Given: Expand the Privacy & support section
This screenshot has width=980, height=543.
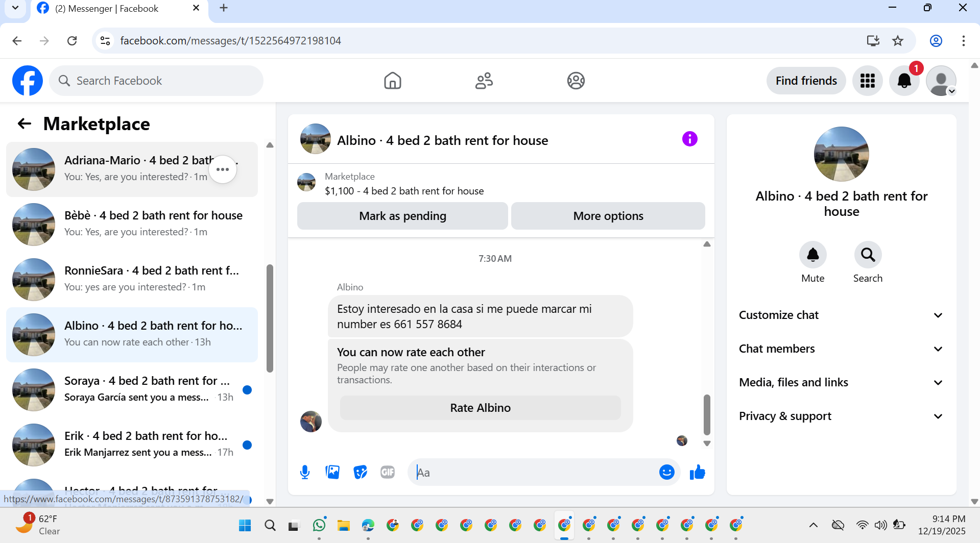Looking at the screenshot, I should (841, 416).
